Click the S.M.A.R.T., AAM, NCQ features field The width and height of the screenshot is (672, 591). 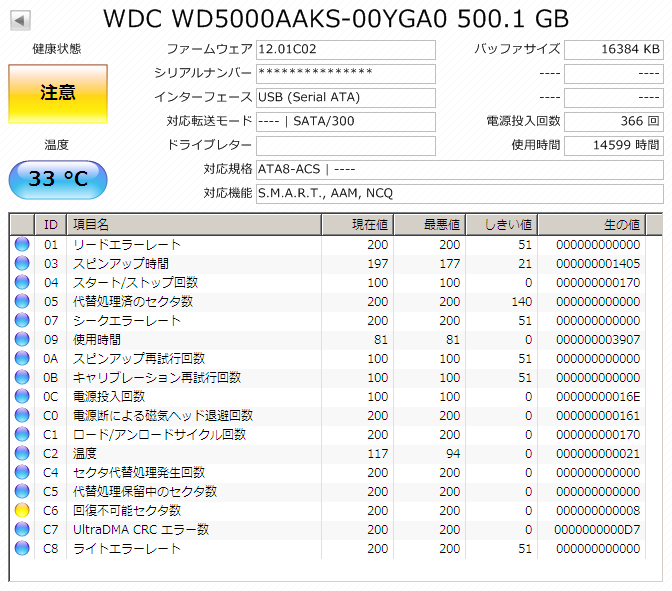pos(460,194)
